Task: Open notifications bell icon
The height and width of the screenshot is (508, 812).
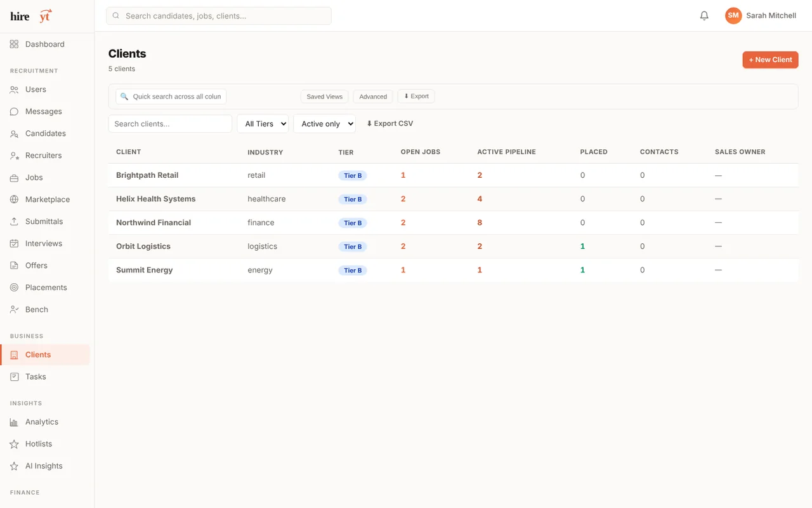Action: coord(704,16)
